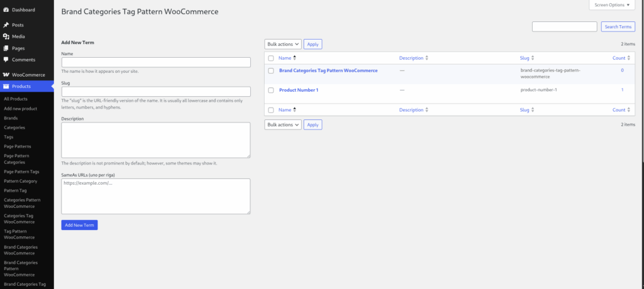Click the top Apply button
Screen dimensions: 644x289
[x=313, y=44]
